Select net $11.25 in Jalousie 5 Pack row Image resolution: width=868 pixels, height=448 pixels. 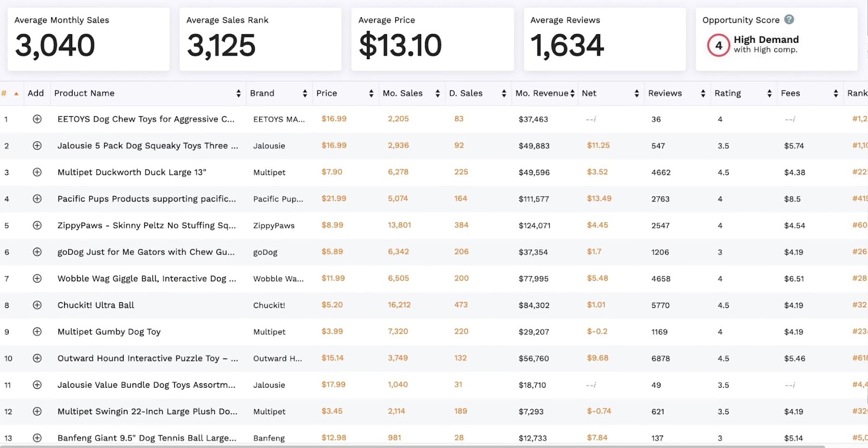click(x=598, y=146)
